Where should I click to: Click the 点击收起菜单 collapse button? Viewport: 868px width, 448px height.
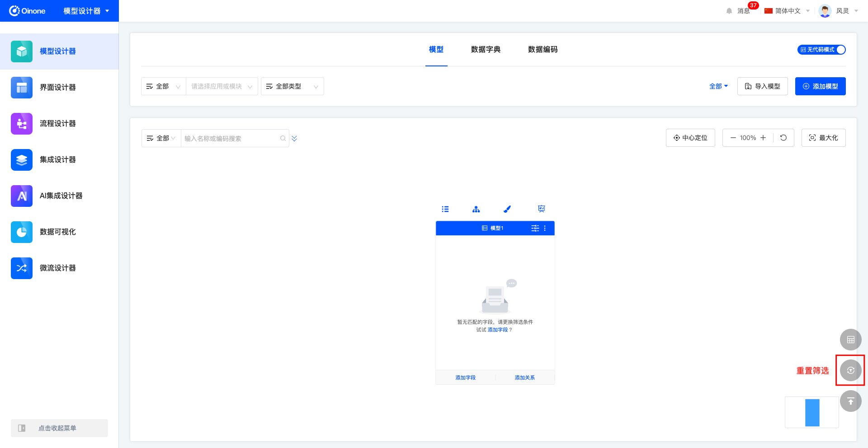(x=59, y=428)
